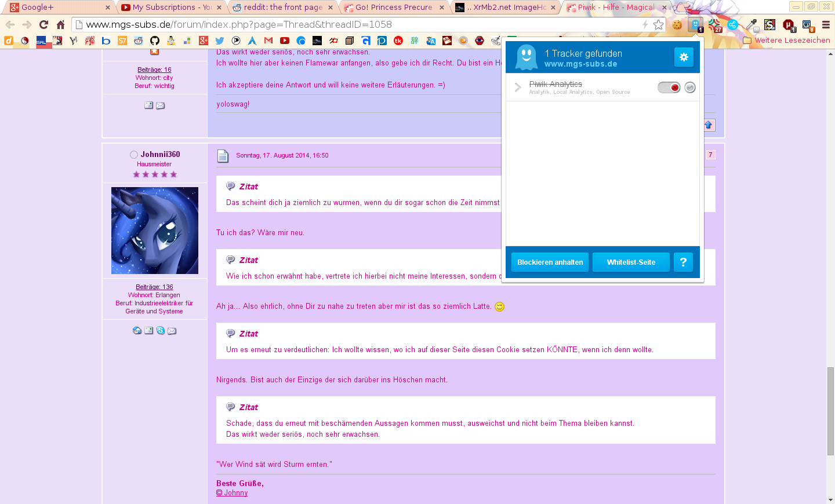Open the uBlock extension icon
This screenshot has width=835, height=504.
tap(788, 25)
